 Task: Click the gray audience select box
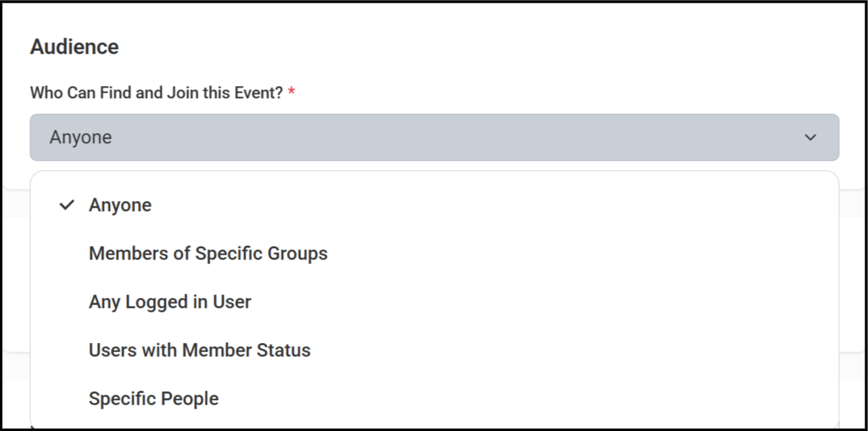point(434,137)
